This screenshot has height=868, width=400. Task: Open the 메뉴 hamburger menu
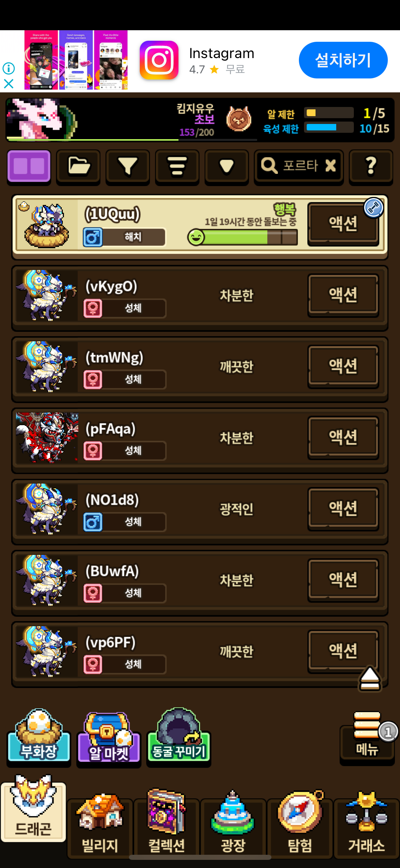pyautogui.click(x=367, y=738)
